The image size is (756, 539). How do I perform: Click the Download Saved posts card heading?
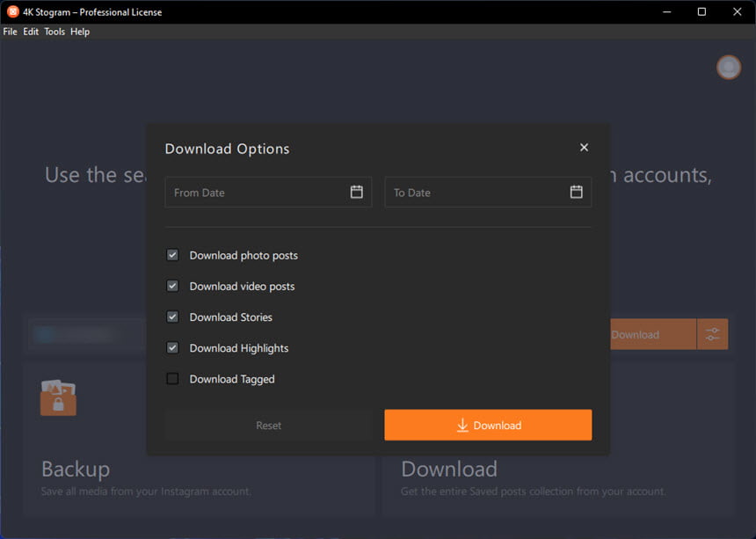pos(449,469)
